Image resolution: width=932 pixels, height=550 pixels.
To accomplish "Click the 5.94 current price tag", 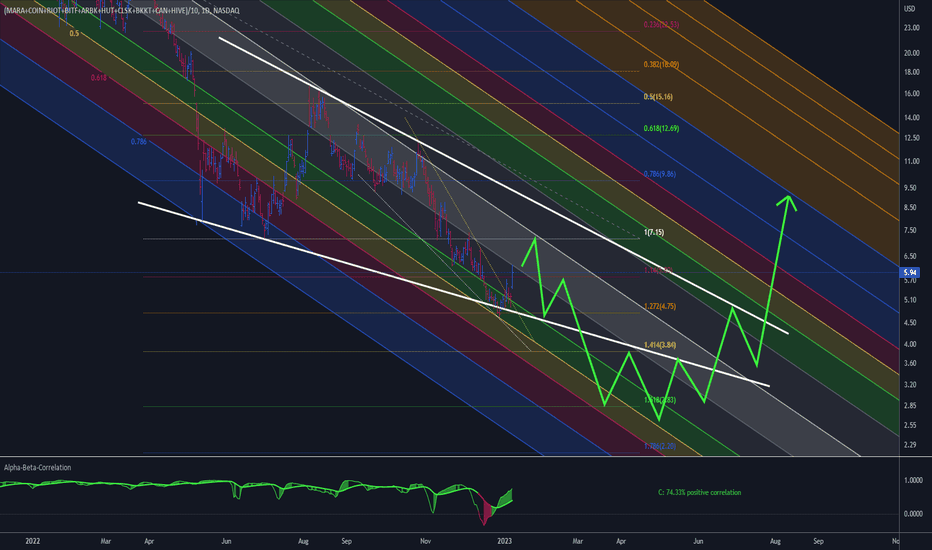I will [x=909, y=272].
